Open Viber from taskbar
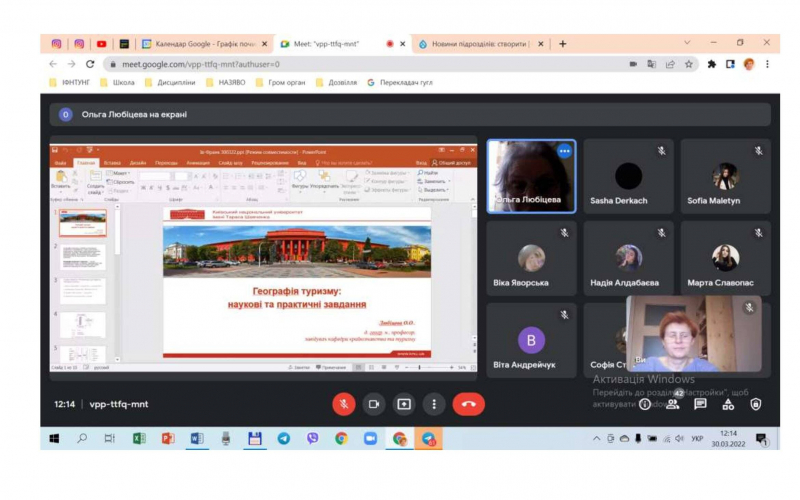Screen dimensions: 800x500 pyautogui.click(x=313, y=439)
